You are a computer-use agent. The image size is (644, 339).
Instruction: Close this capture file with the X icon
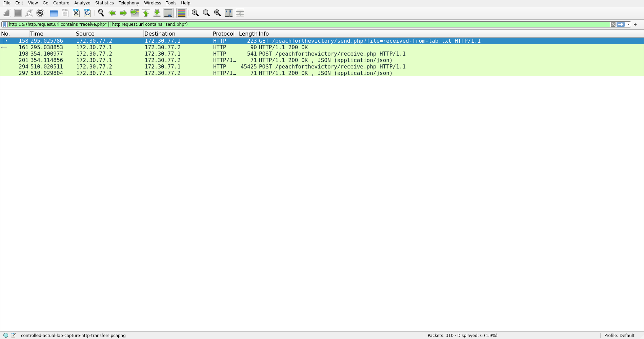click(x=76, y=13)
